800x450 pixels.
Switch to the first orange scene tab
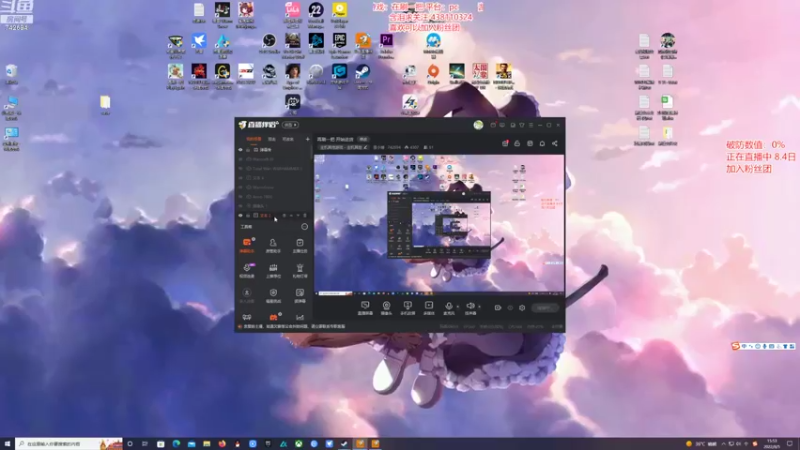254,139
